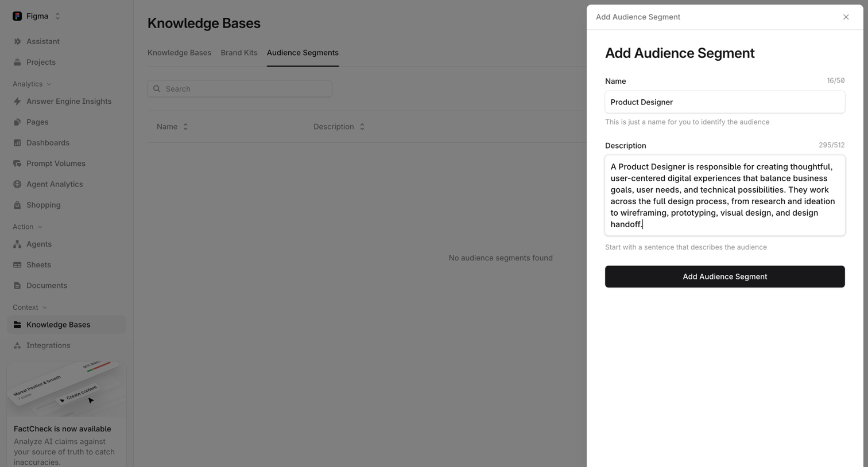Click the Figma workspace logo icon

click(x=17, y=16)
